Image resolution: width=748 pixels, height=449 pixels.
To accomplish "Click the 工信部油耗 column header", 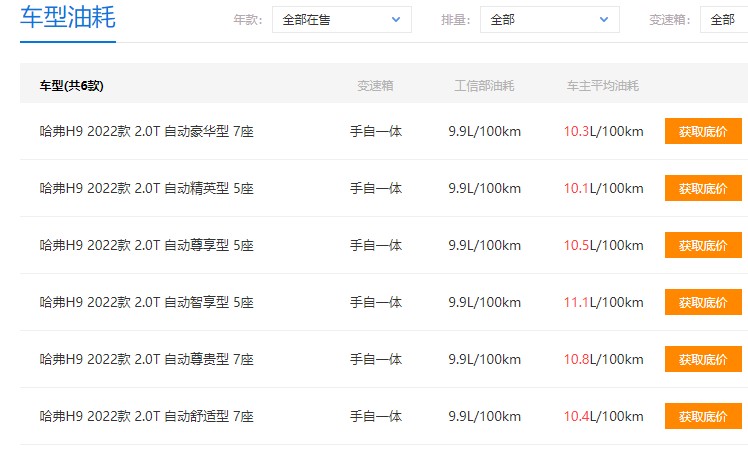I will click(x=484, y=86).
